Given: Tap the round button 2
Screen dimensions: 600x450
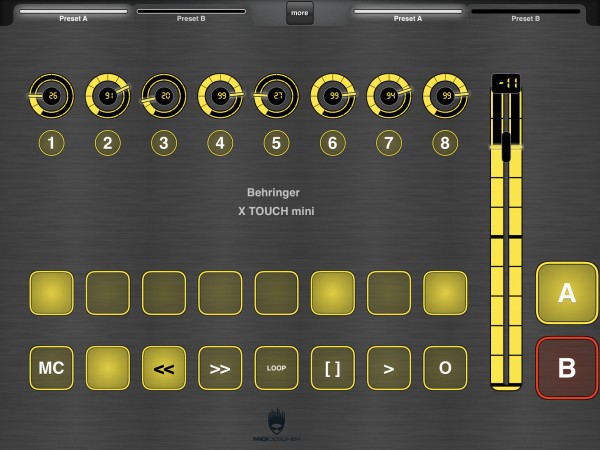Looking at the screenshot, I should coord(108,143).
